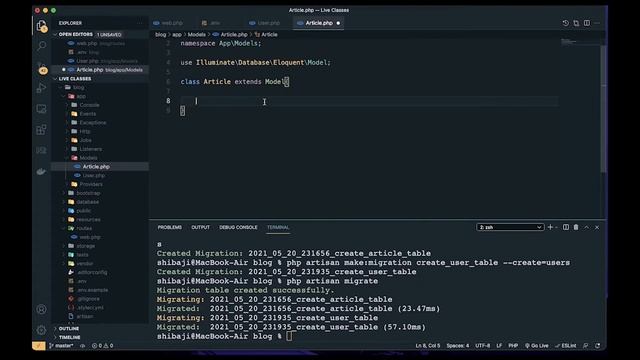Create a new terminal with plus icon
The height and width of the screenshot is (360, 640).
point(550,227)
